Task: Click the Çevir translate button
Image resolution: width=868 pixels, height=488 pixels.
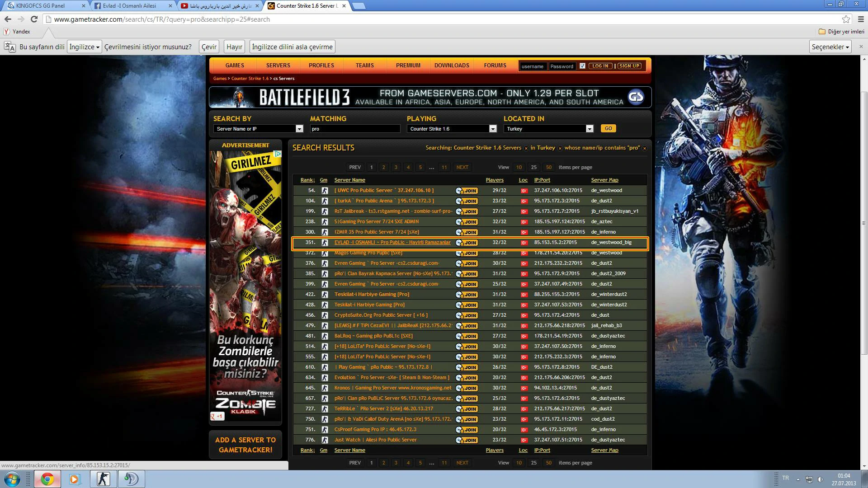Action: pos(209,47)
